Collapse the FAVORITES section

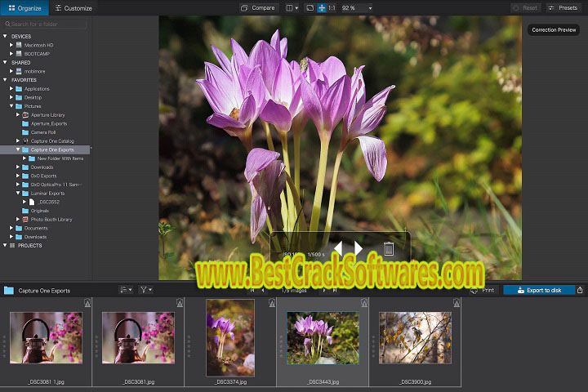coord(5,80)
